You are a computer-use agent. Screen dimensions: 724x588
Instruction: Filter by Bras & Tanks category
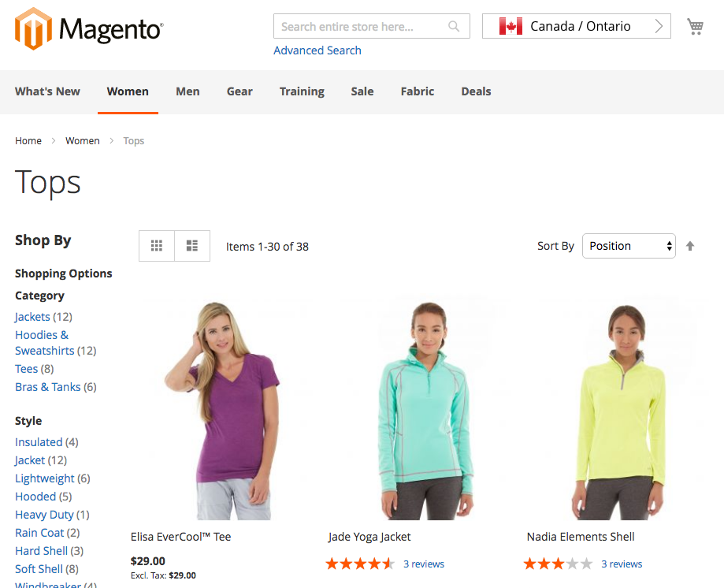tap(47, 387)
